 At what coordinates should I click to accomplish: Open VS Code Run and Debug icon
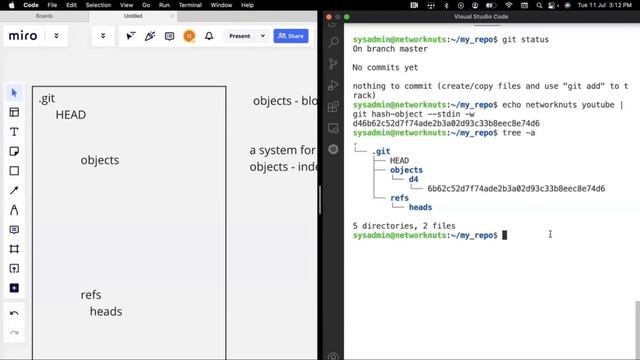point(333,85)
